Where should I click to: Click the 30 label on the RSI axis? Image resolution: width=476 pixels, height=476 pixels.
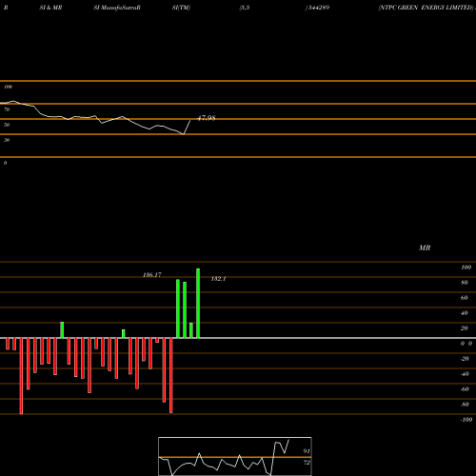(x=7, y=140)
